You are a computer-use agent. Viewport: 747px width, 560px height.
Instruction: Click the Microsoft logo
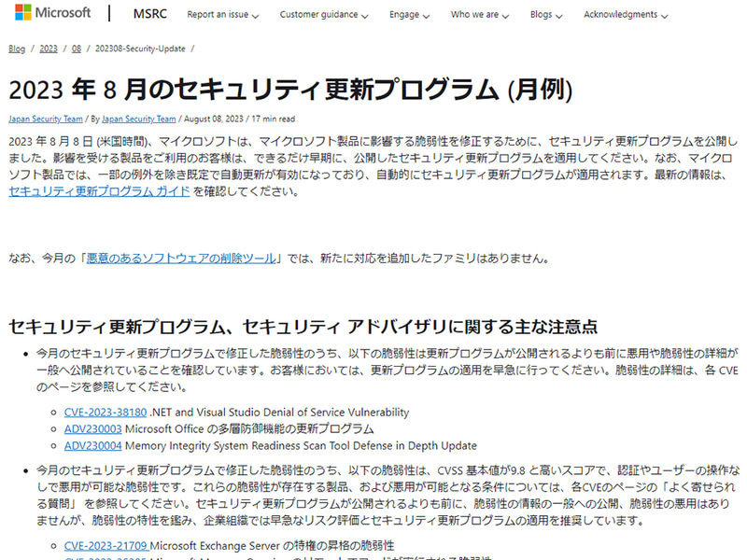pos(52,13)
